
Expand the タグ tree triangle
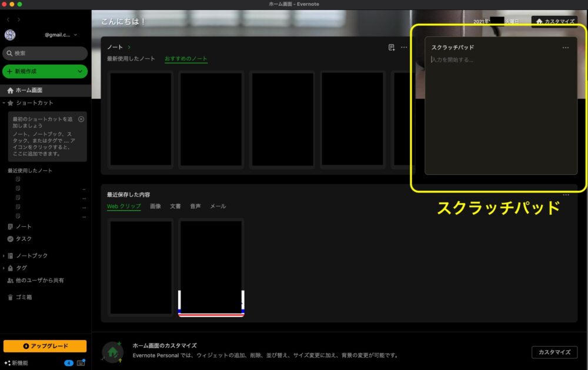4,268
